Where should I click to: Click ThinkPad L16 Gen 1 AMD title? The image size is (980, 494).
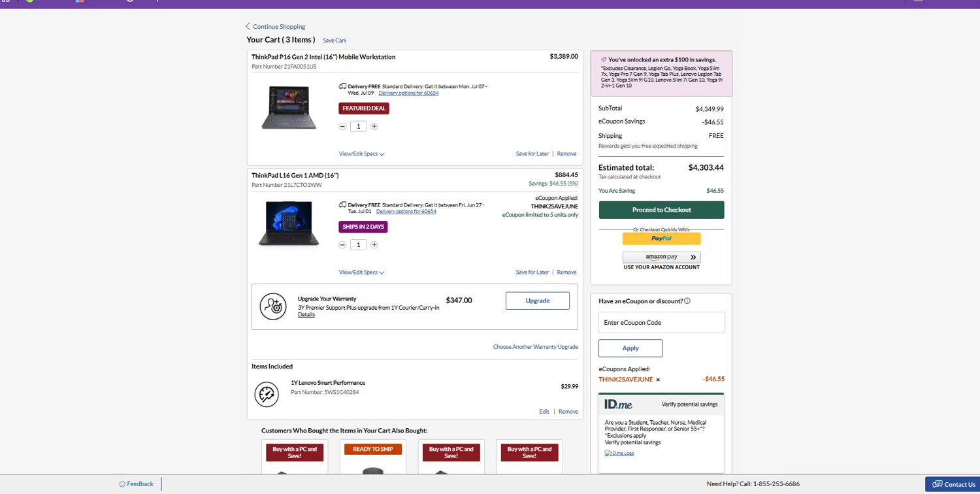tap(295, 175)
